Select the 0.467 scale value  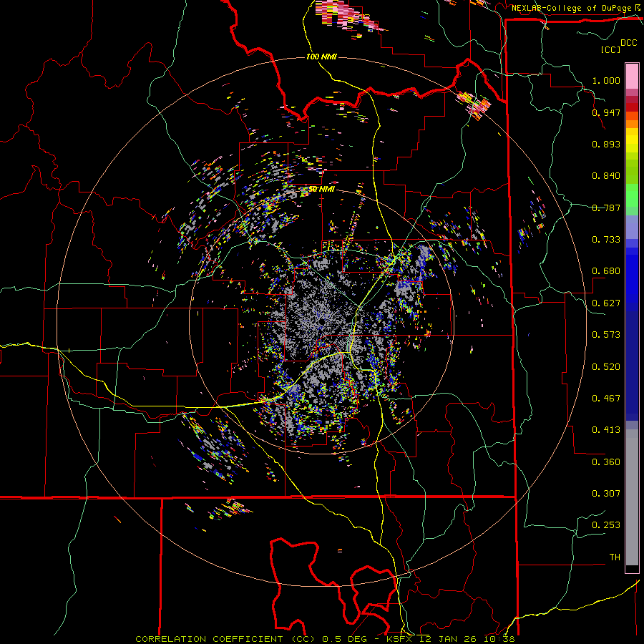pyautogui.click(x=606, y=399)
